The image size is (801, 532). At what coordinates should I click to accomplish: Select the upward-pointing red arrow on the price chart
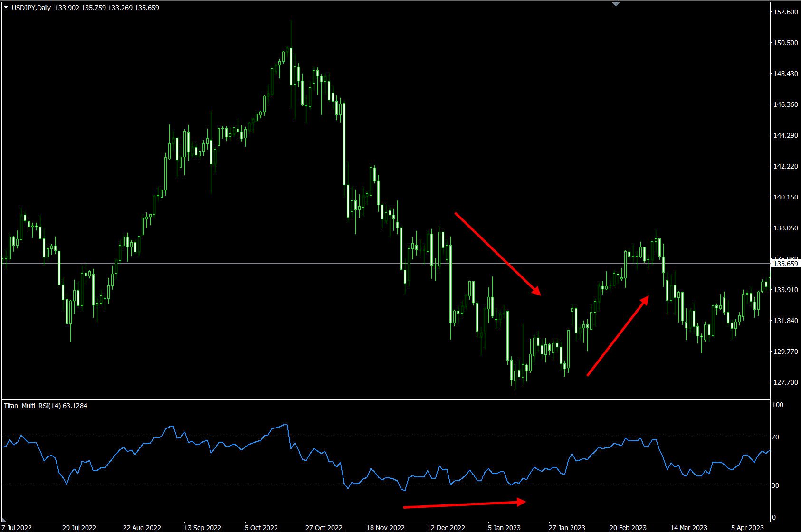pos(618,336)
